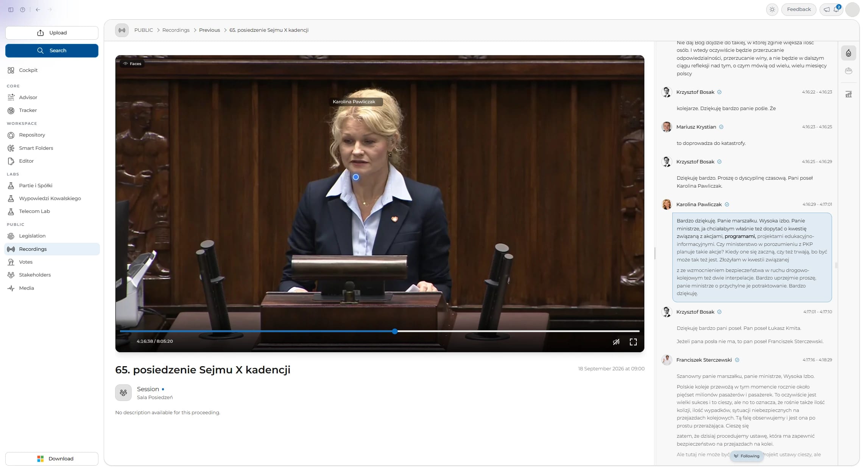Click the Feedback button
Screen dimensions: 868x474
click(799, 9)
